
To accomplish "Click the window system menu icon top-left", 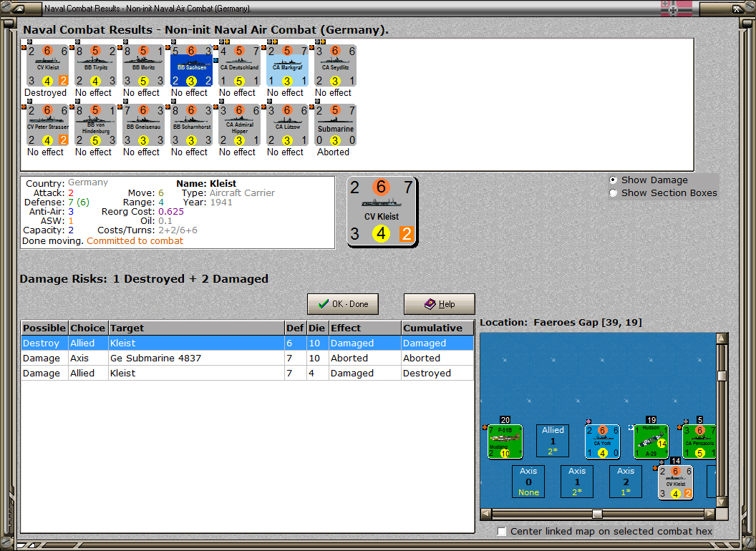I will [x=19, y=8].
